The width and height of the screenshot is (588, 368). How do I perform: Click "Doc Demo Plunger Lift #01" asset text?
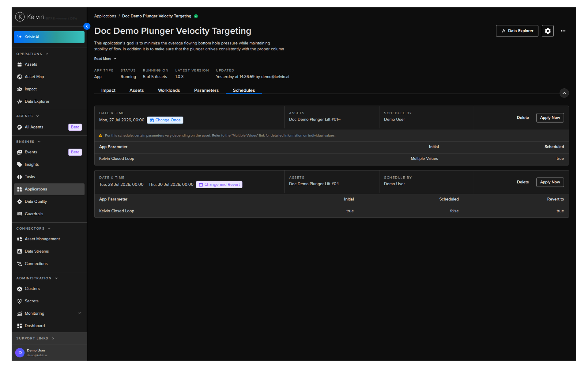(315, 120)
